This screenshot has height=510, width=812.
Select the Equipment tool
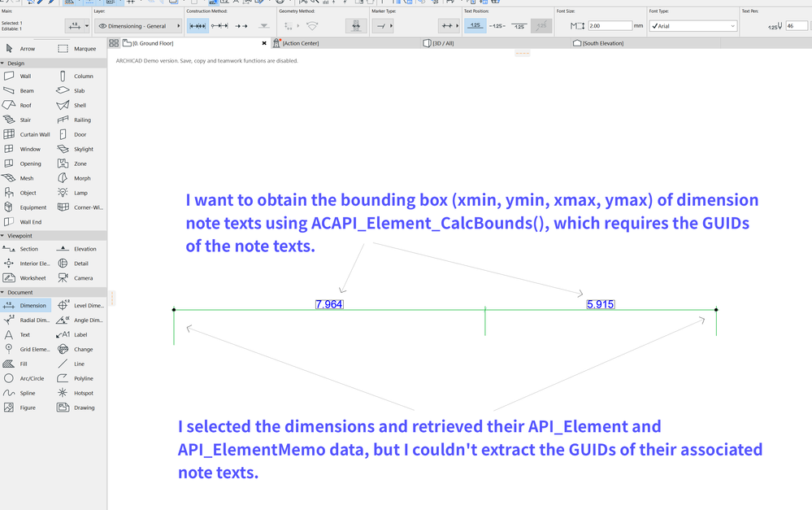(26, 207)
